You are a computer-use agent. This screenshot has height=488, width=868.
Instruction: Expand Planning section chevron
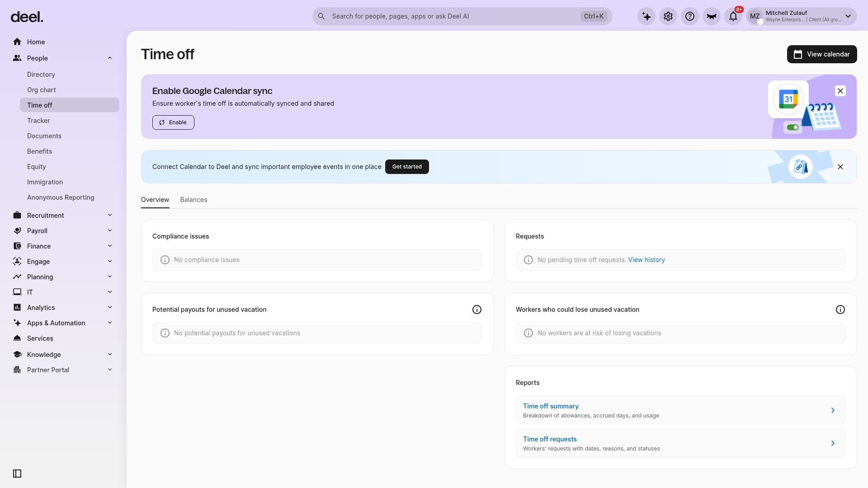point(110,277)
